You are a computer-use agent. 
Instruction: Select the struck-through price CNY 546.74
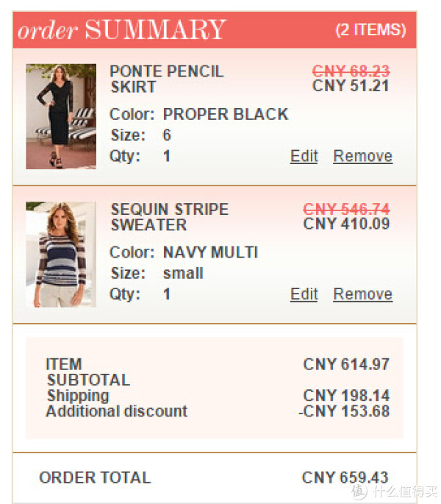pyautogui.click(x=346, y=209)
